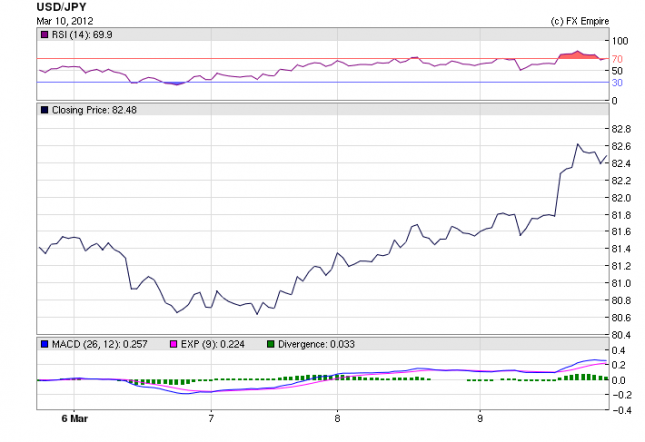
Task: Click the 6 Mar date axis label
Action: 74,419
